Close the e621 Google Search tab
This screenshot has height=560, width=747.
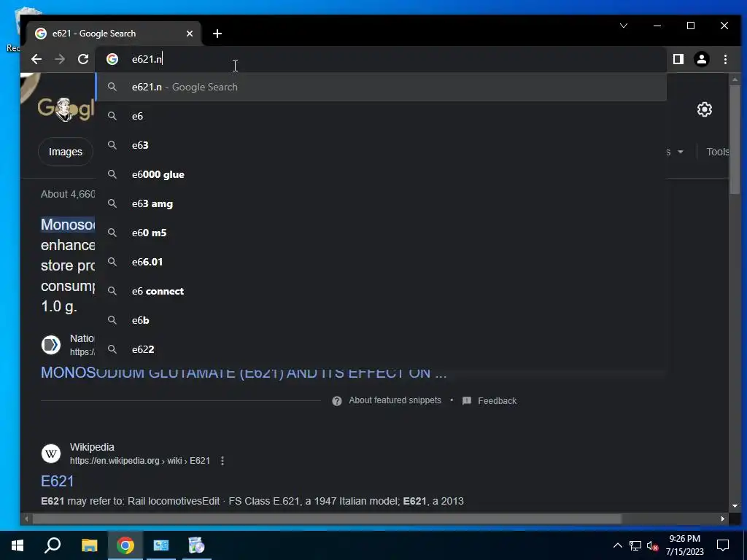190,34
